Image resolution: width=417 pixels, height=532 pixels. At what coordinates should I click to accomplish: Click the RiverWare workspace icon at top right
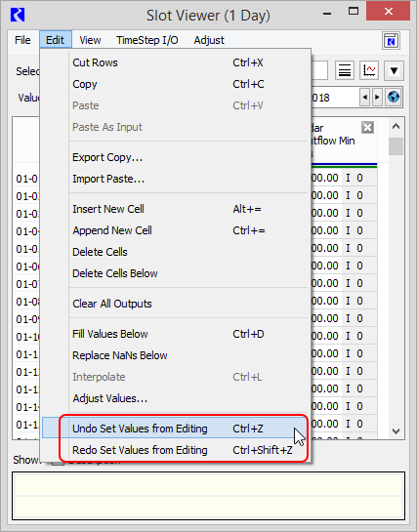point(391,41)
